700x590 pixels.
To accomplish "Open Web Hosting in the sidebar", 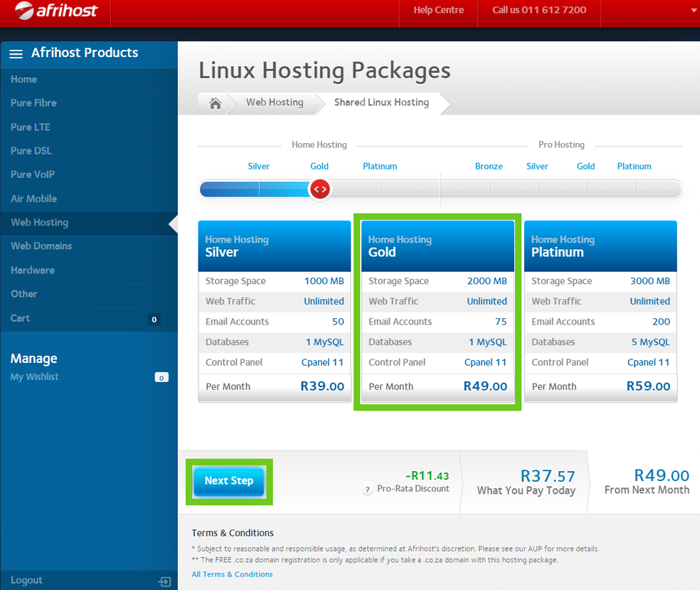I will pos(40,223).
